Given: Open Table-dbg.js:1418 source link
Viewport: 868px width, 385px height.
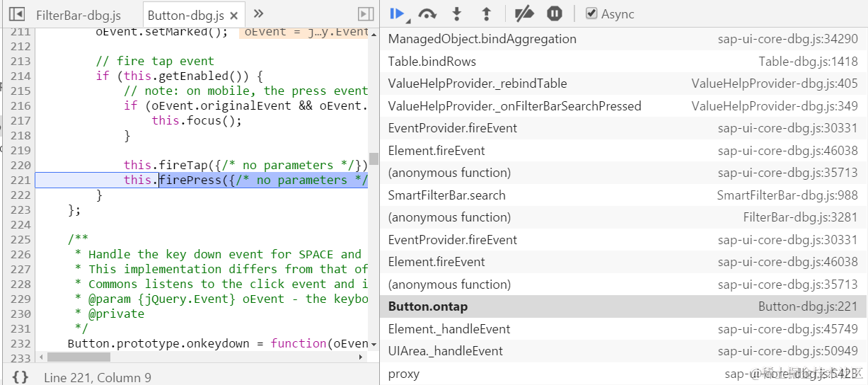Looking at the screenshot, I should pyautogui.click(x=808, y=62).
